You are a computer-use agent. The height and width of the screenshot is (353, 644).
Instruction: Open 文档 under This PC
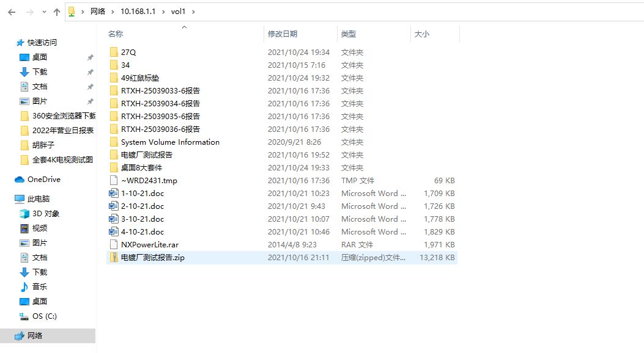(x=40, y=258)
